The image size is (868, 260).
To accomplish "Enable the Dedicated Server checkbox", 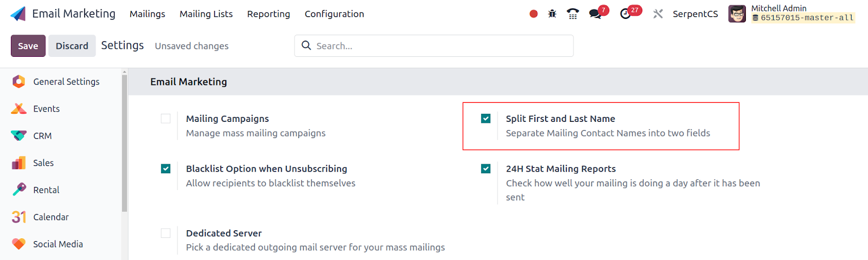I will pyautogui.click(x=166, y=233).
